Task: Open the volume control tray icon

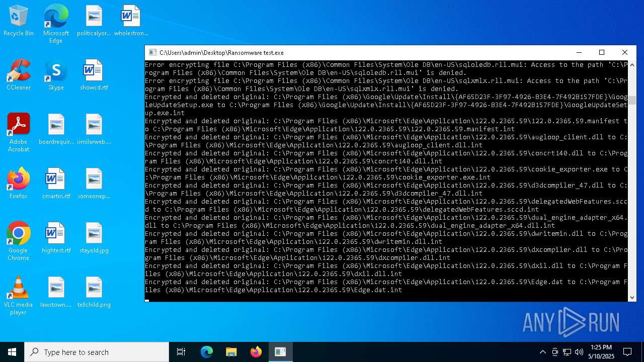Action: coord(579,352)
